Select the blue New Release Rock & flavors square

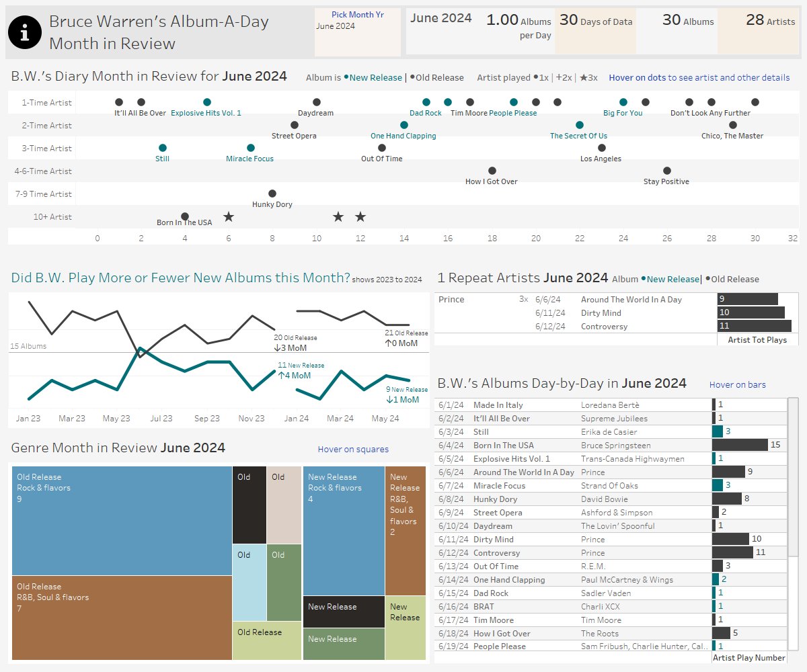click(x=344, y=531)
